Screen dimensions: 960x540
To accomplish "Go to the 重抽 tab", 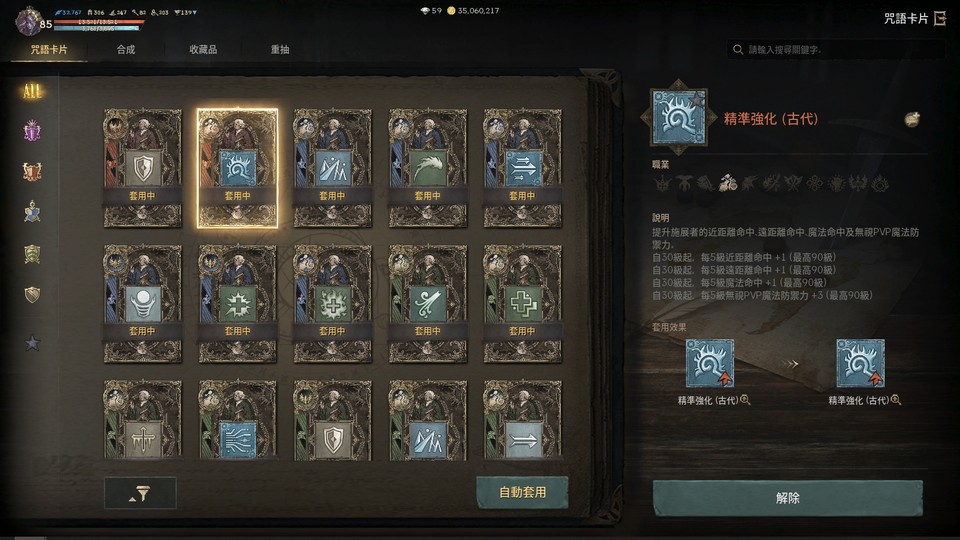I will coord(280,50).
